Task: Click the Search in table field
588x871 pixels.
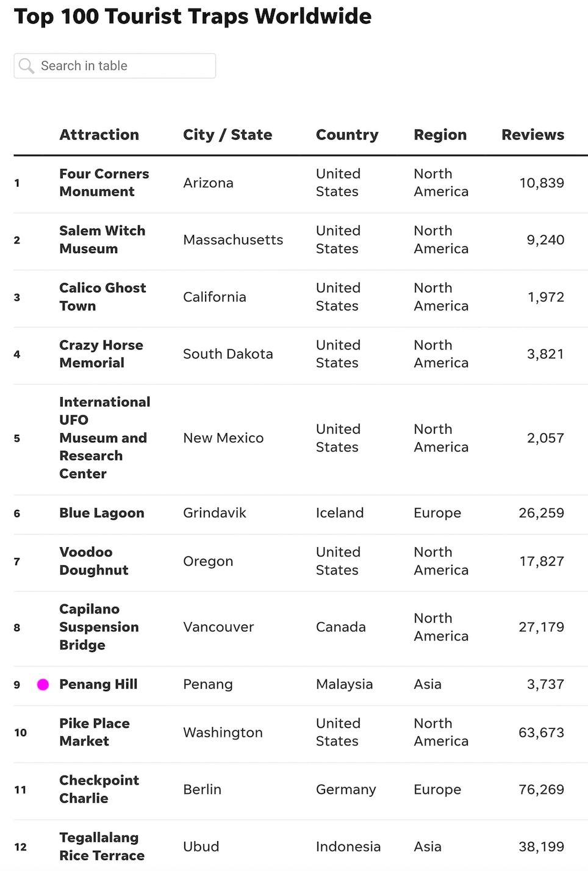Action: click(122, 66)
